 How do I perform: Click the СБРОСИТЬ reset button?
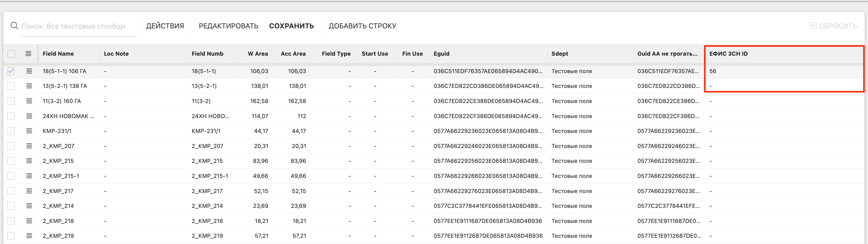834,26
